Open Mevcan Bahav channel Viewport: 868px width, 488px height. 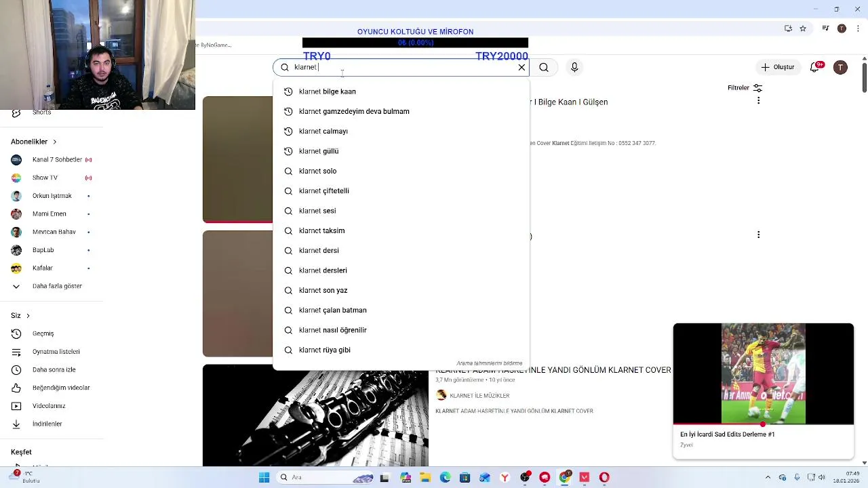(x=52, y=232)
